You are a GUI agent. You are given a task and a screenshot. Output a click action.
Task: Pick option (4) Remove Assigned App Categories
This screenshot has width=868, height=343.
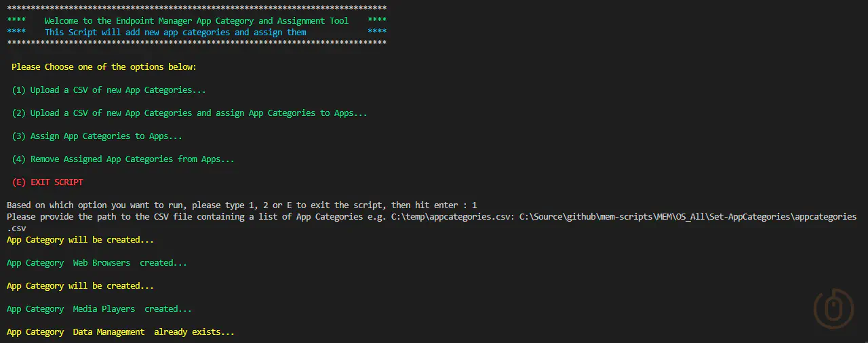(x=123, y=159)
